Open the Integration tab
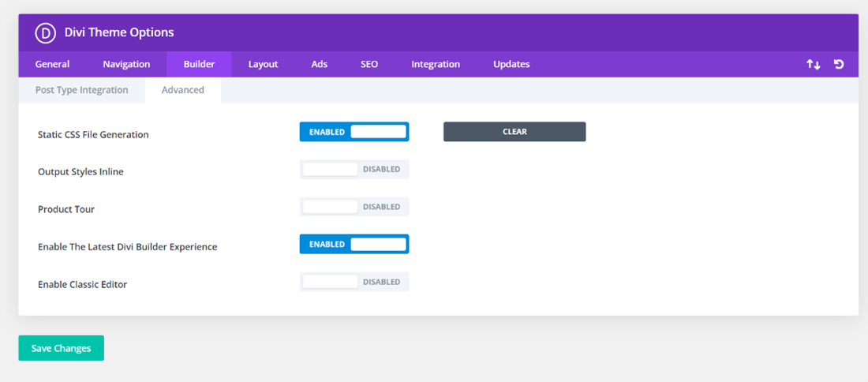The height and width of the screenshot is (382, 868). tap(435, 64)
